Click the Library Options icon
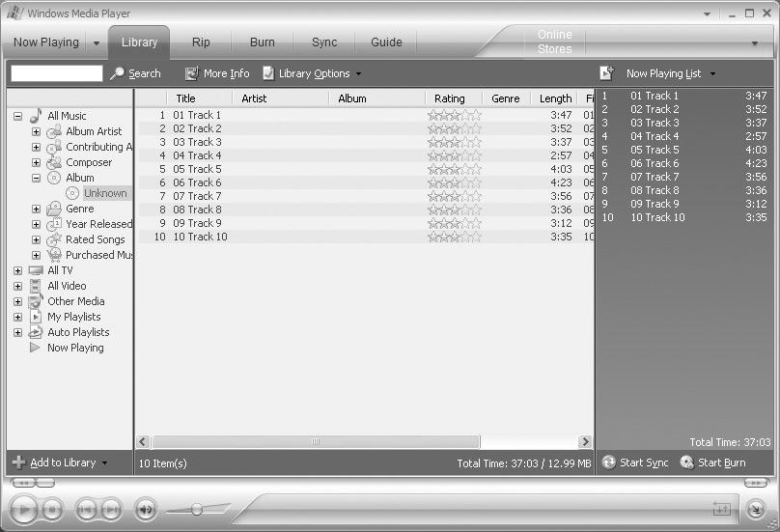 coord(268,73)
